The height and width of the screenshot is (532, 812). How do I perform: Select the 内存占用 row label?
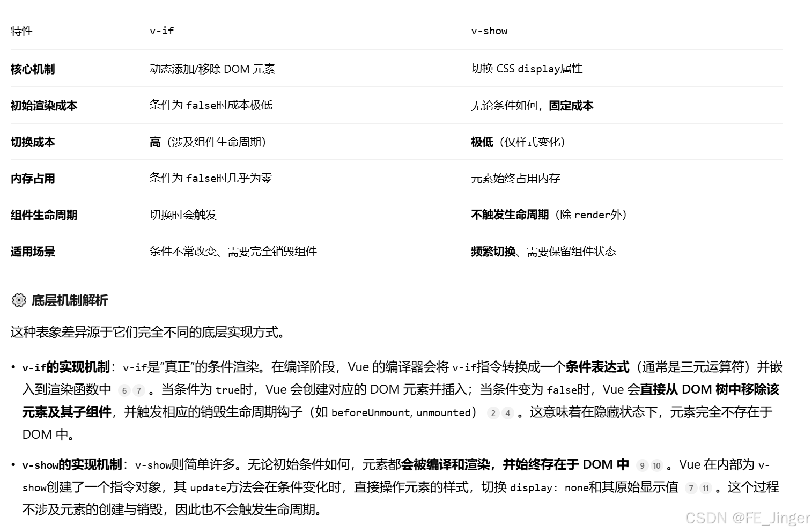point(33,179)
